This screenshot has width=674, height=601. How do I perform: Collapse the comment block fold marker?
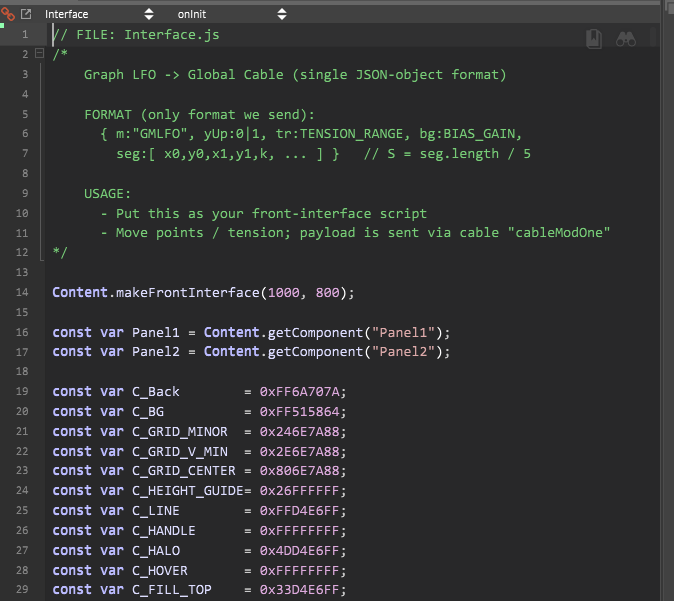[39, 53]
